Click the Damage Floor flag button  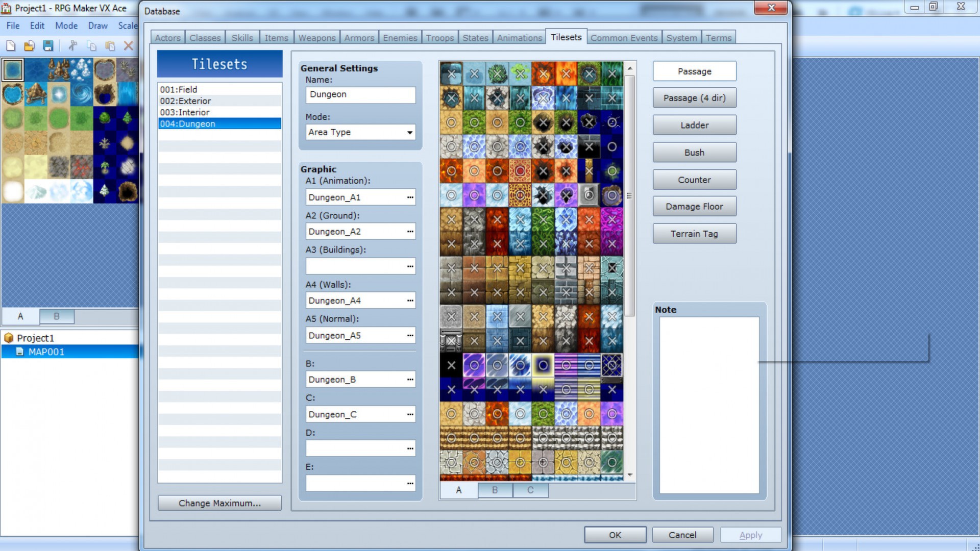coord(694,207)
